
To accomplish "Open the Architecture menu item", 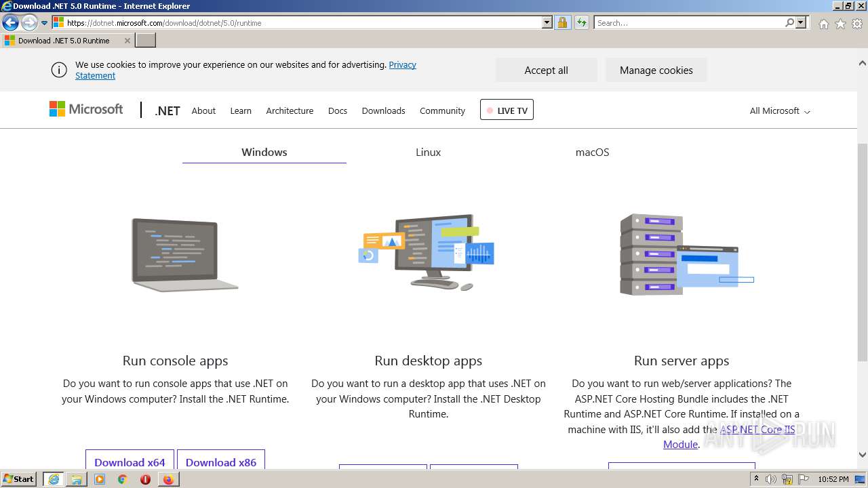I will coord(290,110).
